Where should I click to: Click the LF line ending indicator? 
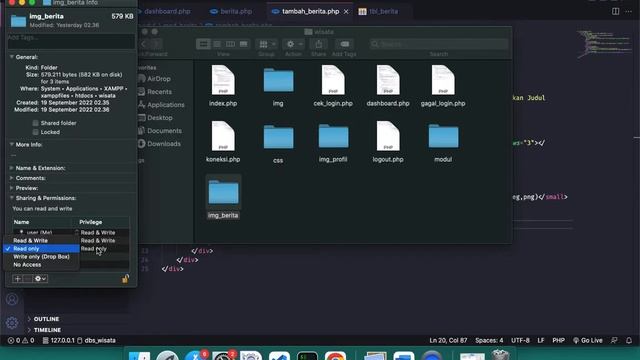point(541,340)
